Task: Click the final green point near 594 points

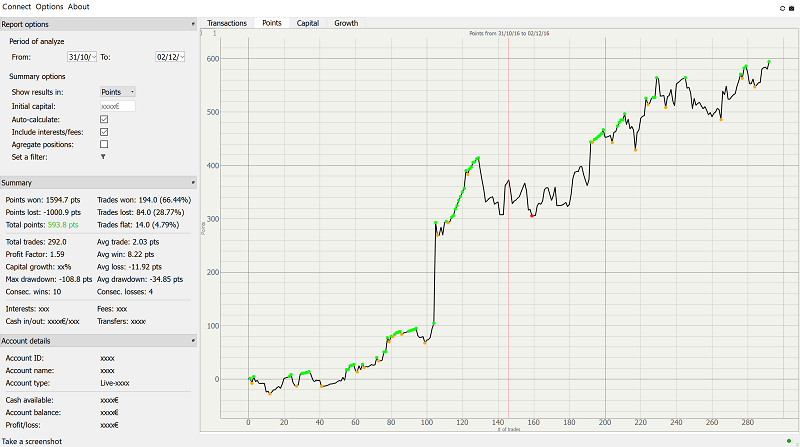Action: tap(769, 62)
